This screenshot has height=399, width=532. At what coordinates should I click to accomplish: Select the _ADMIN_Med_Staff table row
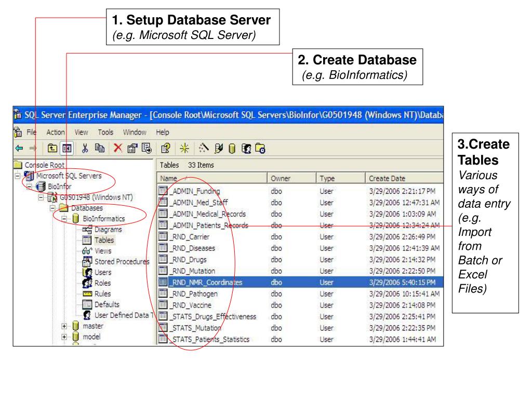pyautogui.click(x=300, y=203)
